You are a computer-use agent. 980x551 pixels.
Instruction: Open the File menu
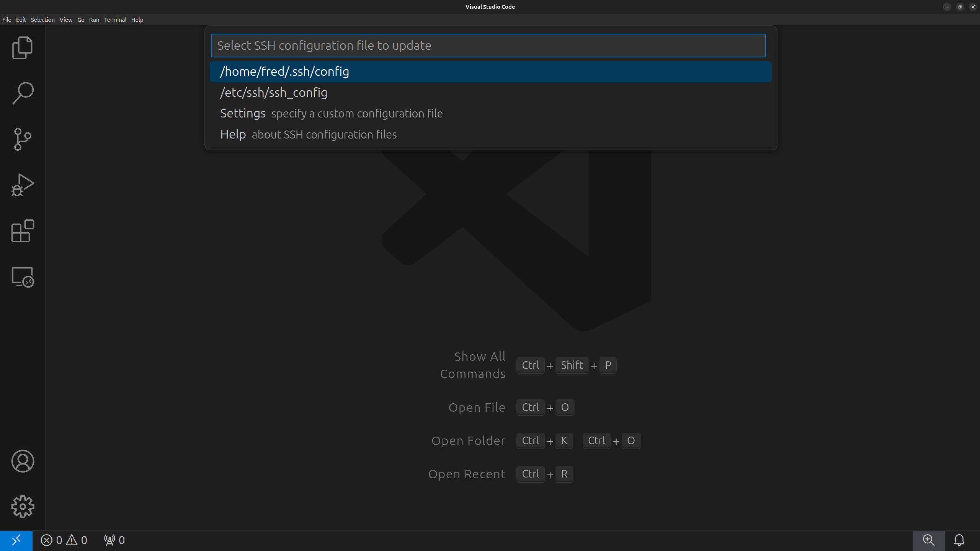[x=7, y=20]
